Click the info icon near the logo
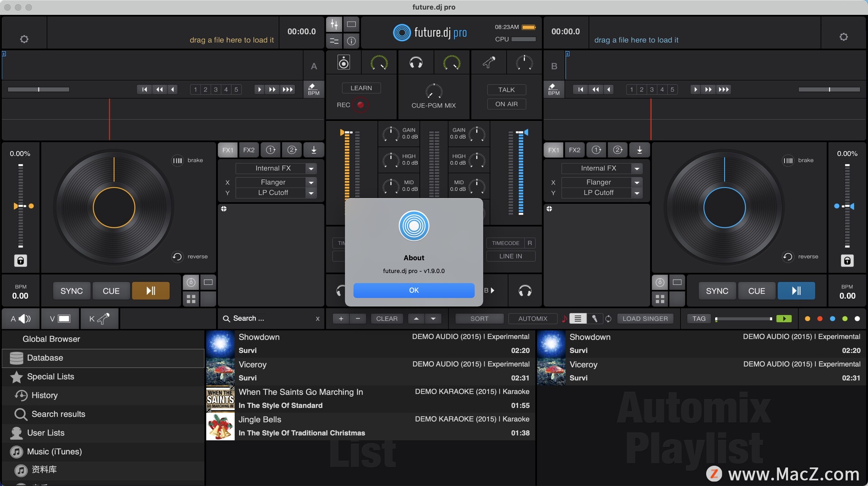868x486 pixels. click(x=351, y=41)
